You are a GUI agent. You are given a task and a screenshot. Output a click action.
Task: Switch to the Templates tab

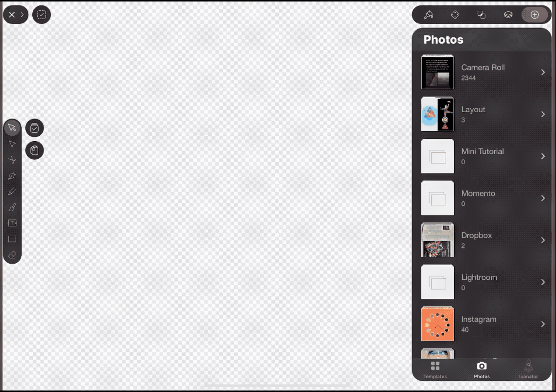click(435, 370)
